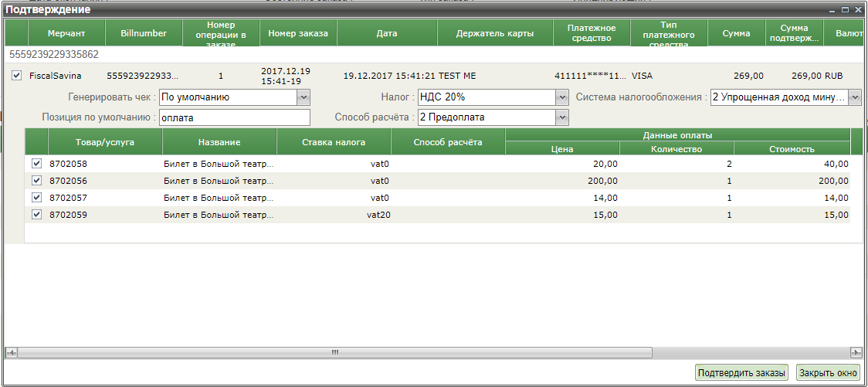Click the Закрыть окно button
Image resolution: width=868 pixels, height=387 pixels.
click(828, 373)
